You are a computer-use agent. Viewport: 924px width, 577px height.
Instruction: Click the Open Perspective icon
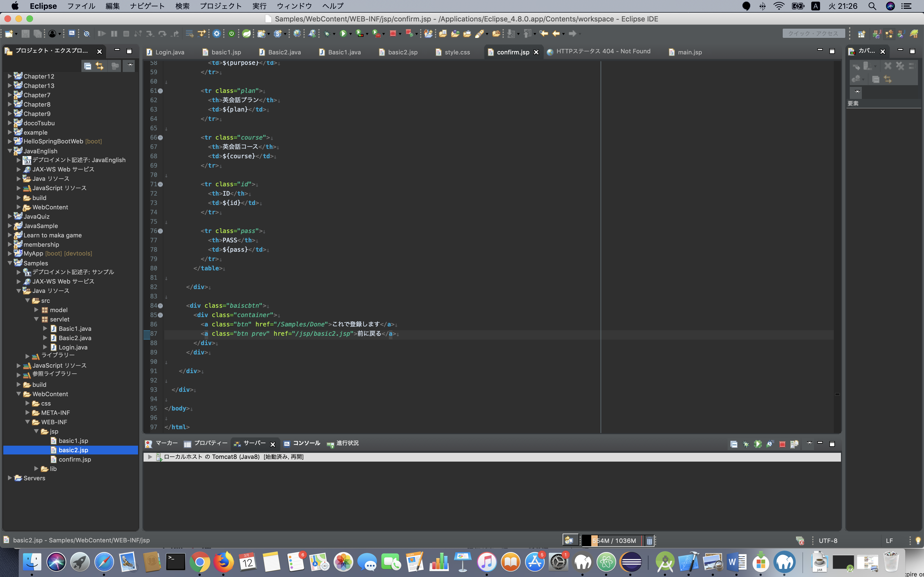[x=861, y=34]
